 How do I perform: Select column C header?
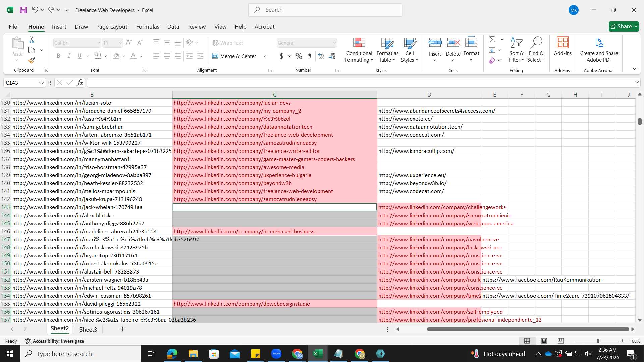[275, 95]
